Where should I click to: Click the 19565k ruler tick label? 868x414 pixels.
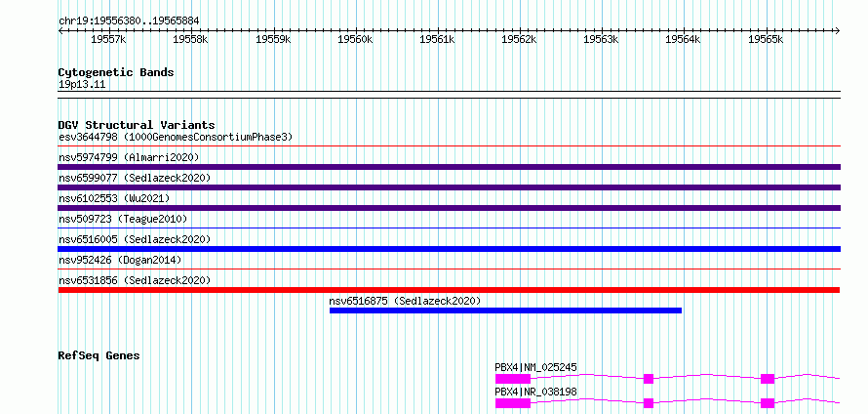pyautogui.click(x=766, y=39)
